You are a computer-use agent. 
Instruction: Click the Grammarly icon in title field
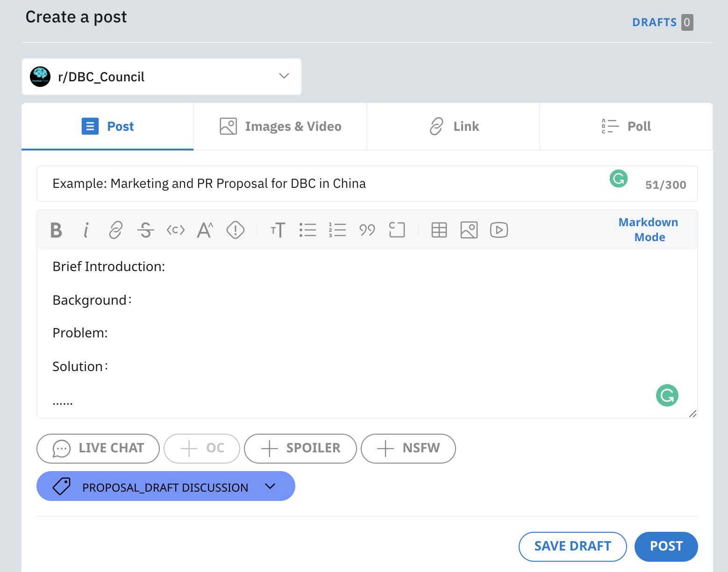(x=619, y=179)
